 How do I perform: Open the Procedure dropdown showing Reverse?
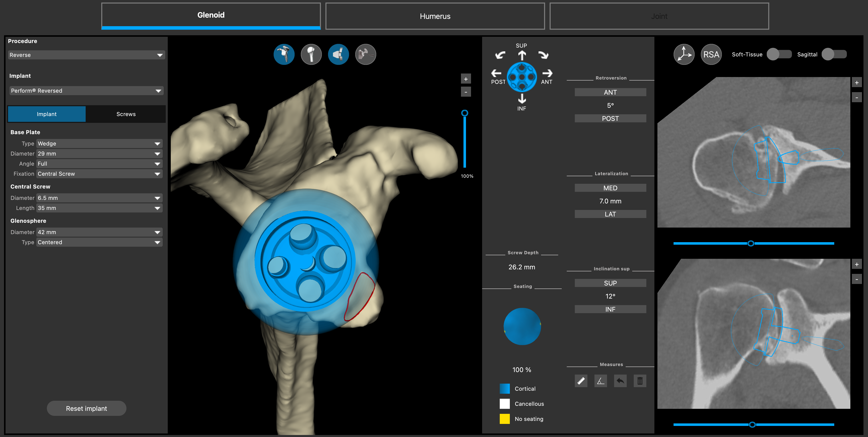click(x=86, y=55)
